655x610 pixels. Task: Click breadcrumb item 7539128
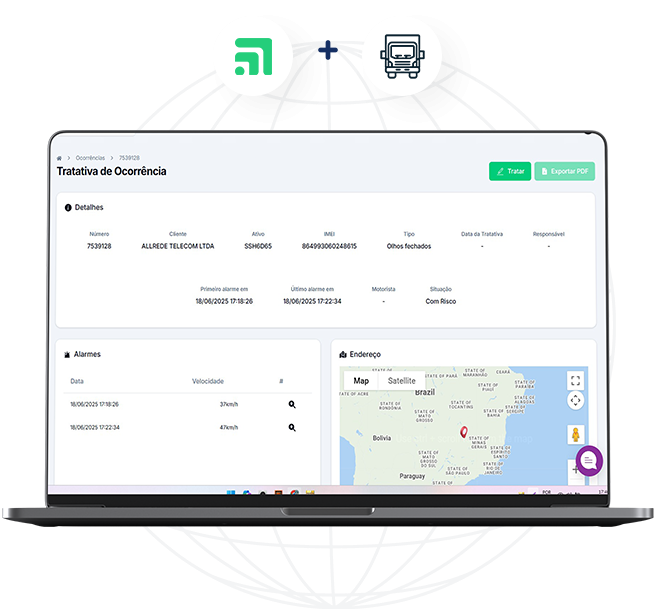click(x=129, y=158)
